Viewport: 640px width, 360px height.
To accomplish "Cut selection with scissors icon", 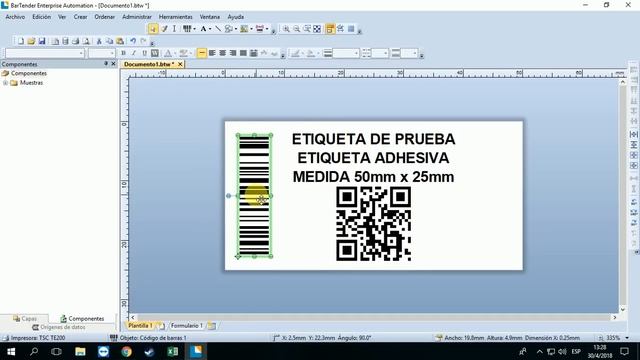I will [x=99, y=41].
